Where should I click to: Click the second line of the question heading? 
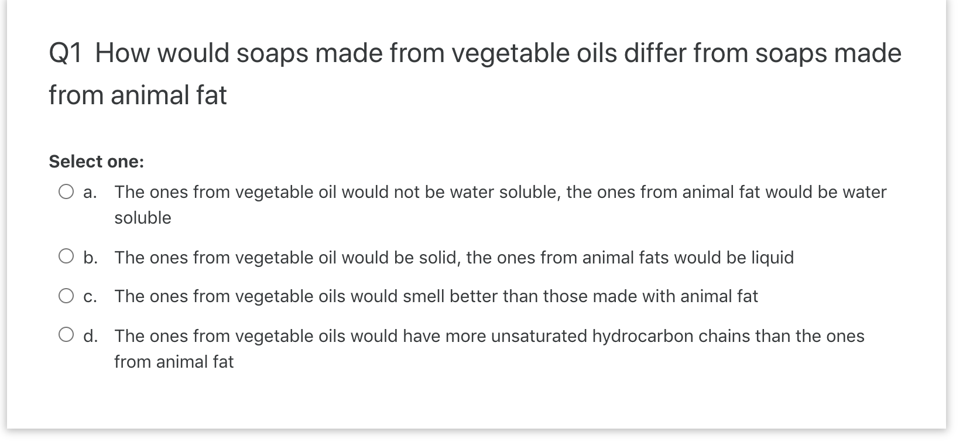[x=139, y=94]
